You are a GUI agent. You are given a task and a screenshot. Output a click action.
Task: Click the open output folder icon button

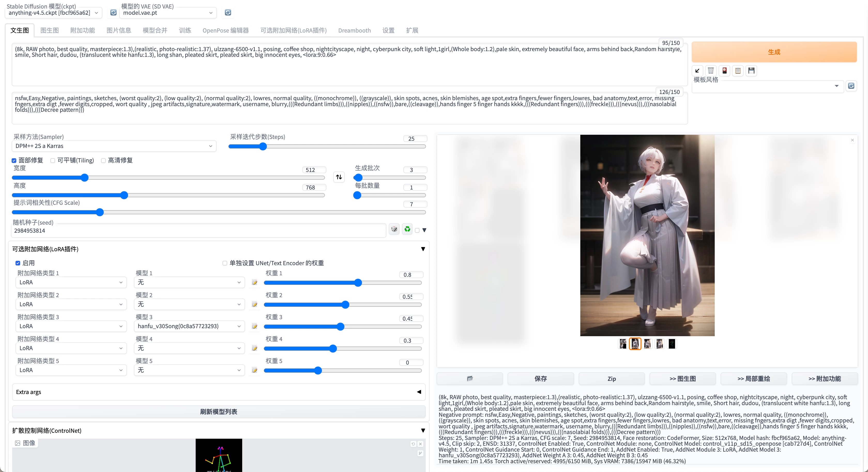point(470,379)
